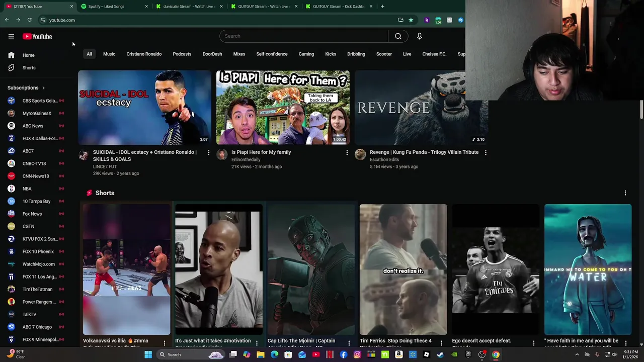The image size is (644, 362).
Task: Switch to QUITGUY Stream - Kick Dashboard tab
Action: tap(339, 7)
